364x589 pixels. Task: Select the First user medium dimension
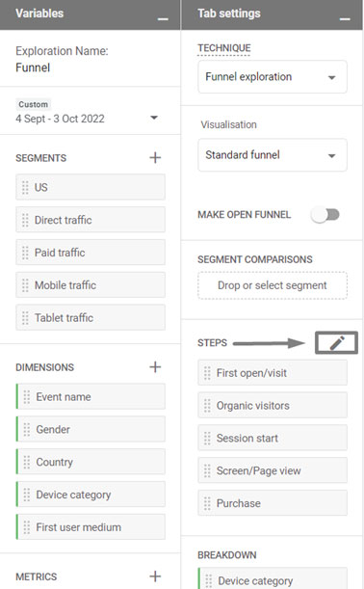[91, 527]
